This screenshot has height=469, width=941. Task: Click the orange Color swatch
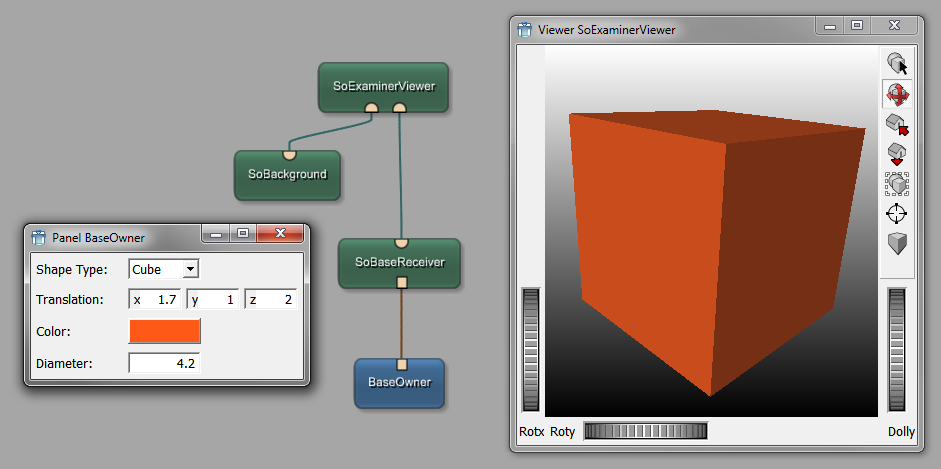[165, 331]
